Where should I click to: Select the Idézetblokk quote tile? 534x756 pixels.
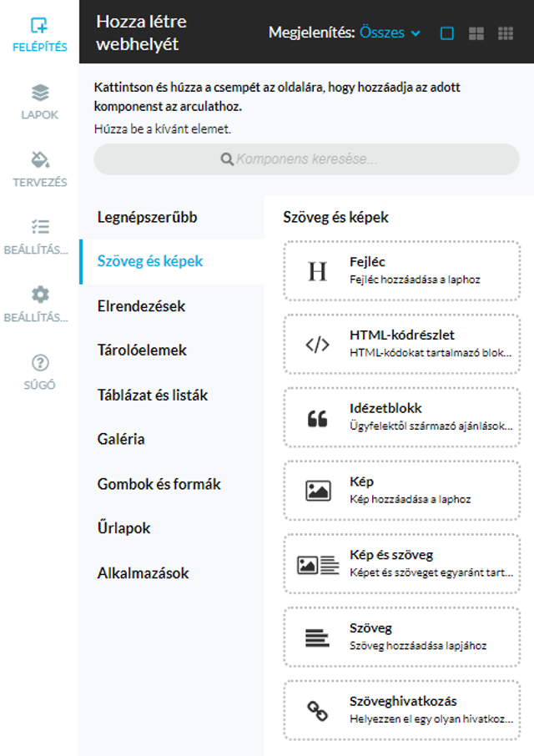[x=402, y=417]
